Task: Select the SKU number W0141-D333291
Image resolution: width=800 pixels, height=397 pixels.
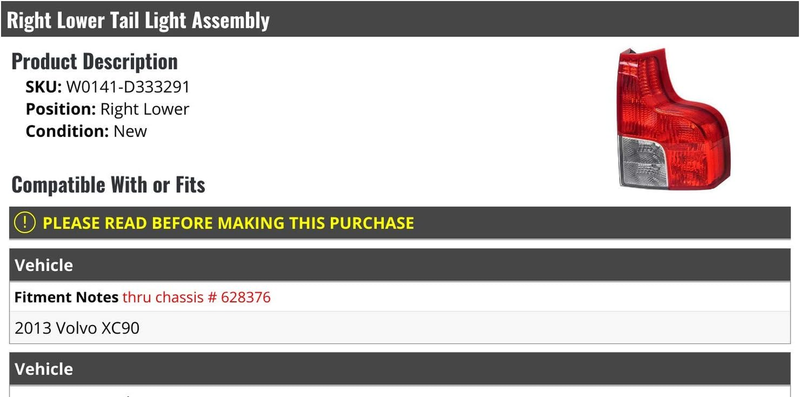Action: pyautogui.click(x=128, y=87)
